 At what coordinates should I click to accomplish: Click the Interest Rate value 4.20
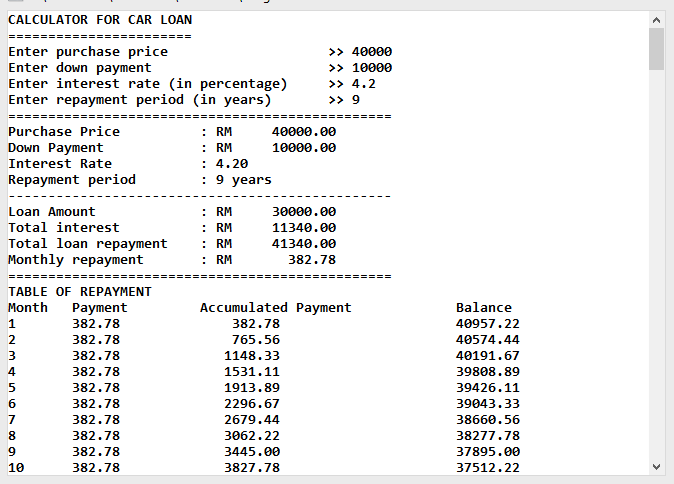pyautogui.click(x=232, y=163)
